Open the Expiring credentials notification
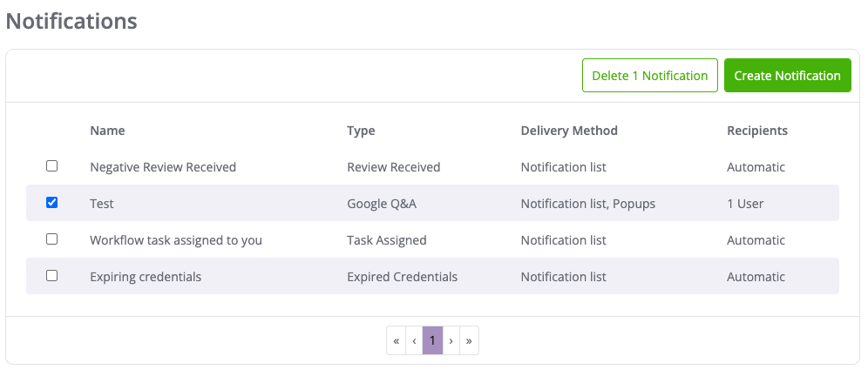868x390 pixels. pyautogui.click(x=146, y=277)
